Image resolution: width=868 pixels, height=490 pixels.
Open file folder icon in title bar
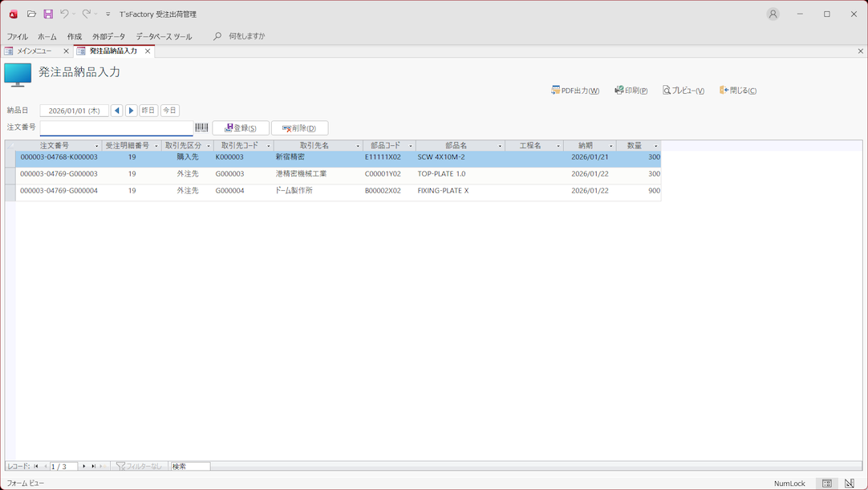click(x=31, y=14)
